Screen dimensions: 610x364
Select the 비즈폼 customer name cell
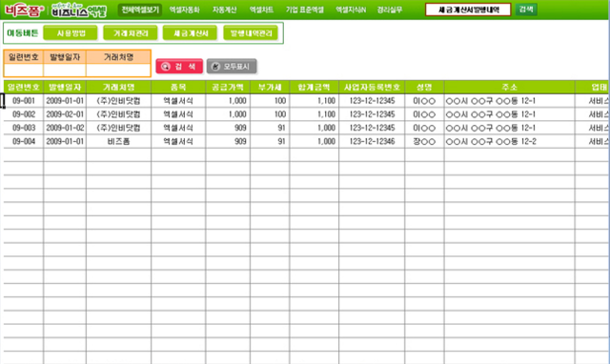pos(118,142)
